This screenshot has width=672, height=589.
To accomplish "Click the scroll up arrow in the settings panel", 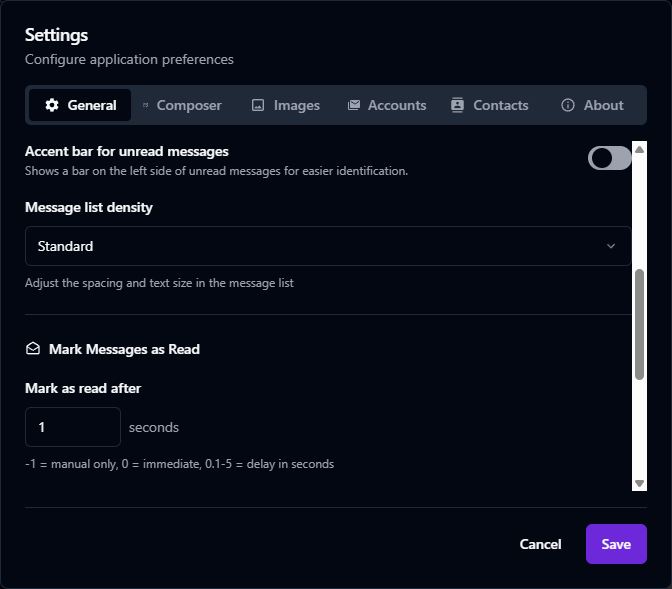I will pos(640,148).
